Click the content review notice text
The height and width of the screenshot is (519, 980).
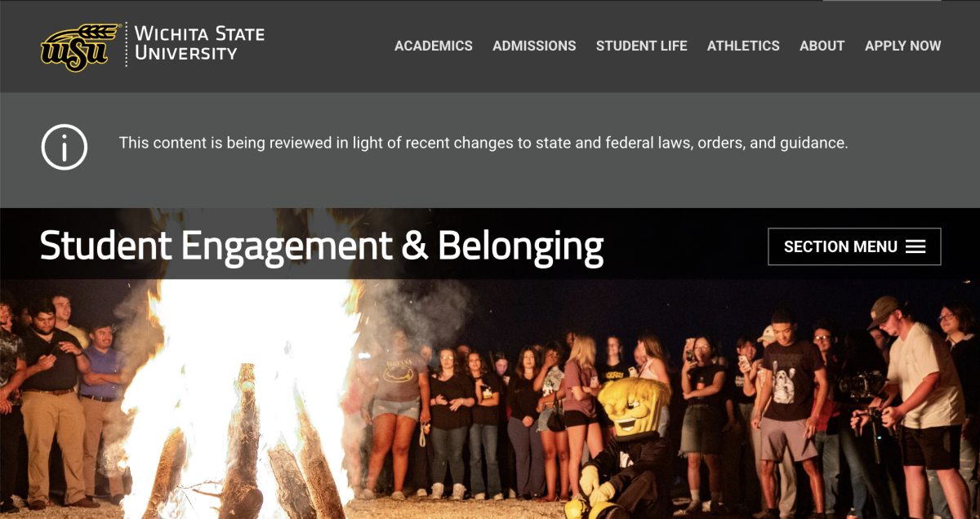483,143
